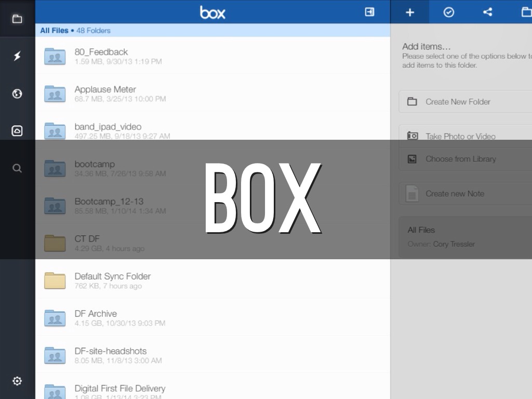Click Create New Folder option
Viewport: 532px width, 399px height.
coord(458,102)
